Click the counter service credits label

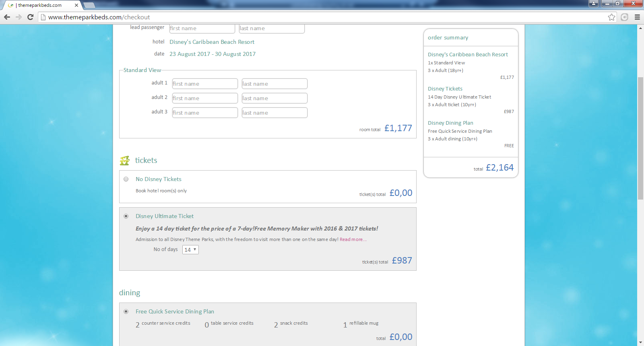click(166, 323)
